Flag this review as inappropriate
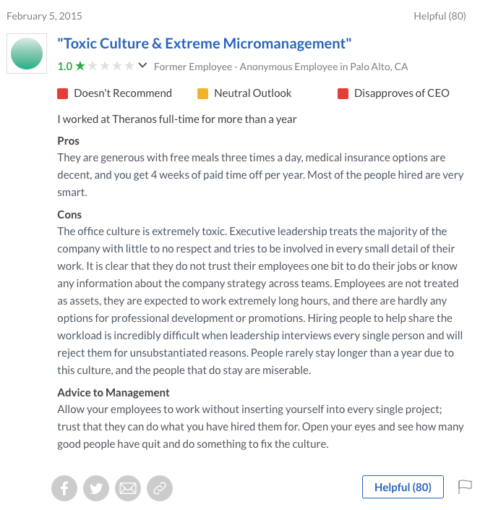 pos(465,487)
